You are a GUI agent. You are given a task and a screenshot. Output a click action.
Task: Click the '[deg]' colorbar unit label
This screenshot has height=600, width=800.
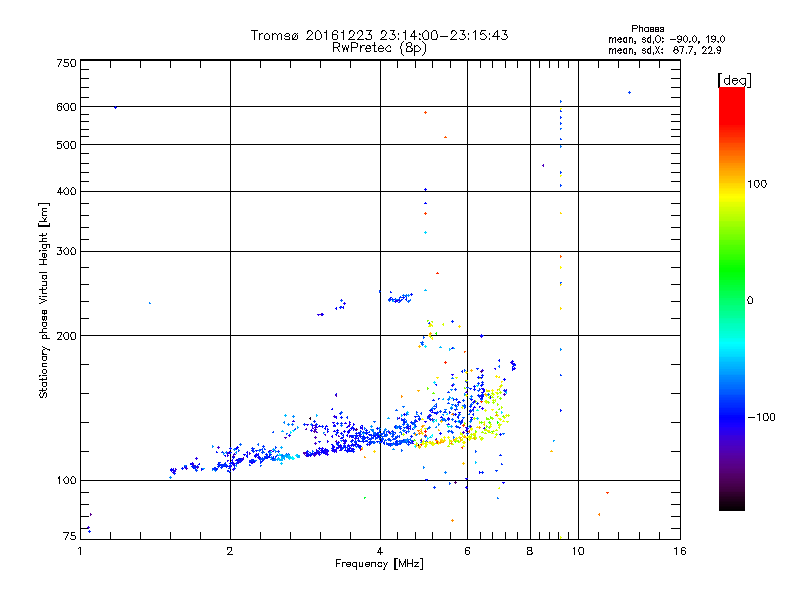point(734,80)
